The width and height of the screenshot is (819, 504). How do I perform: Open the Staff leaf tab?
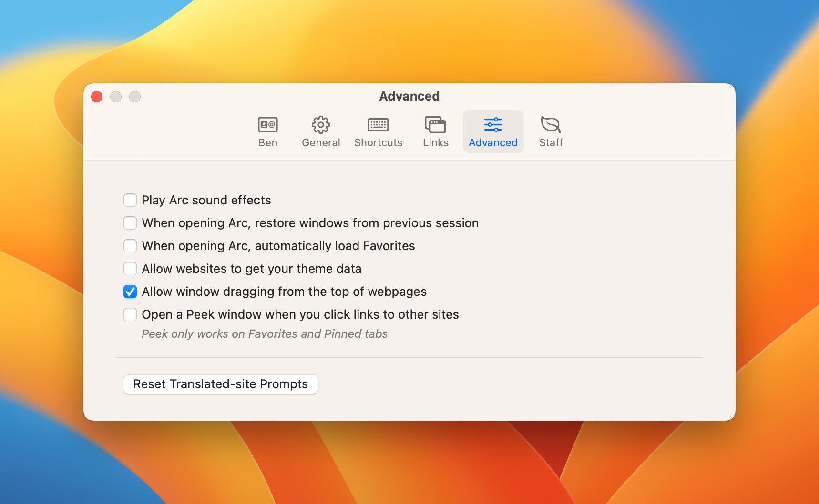point(551,132)
